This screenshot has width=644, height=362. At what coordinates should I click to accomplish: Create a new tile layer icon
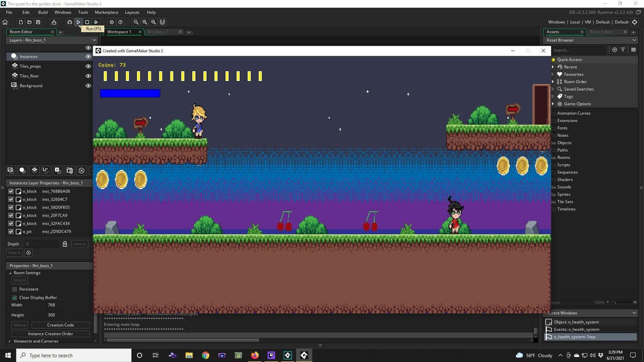[x=34, y=170]
